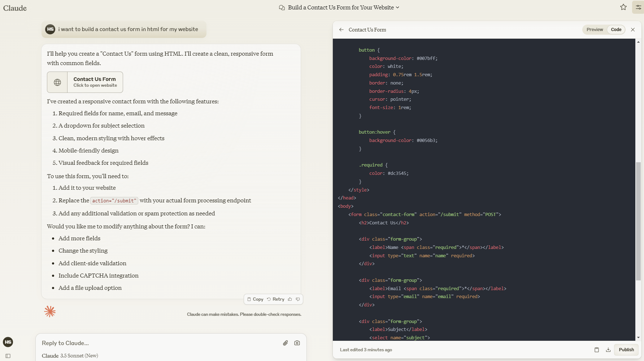Click the h2 Contact Us code line
The height and width of the screenshot is (361, 644).
pyautogui.click(x=384, y=223)
